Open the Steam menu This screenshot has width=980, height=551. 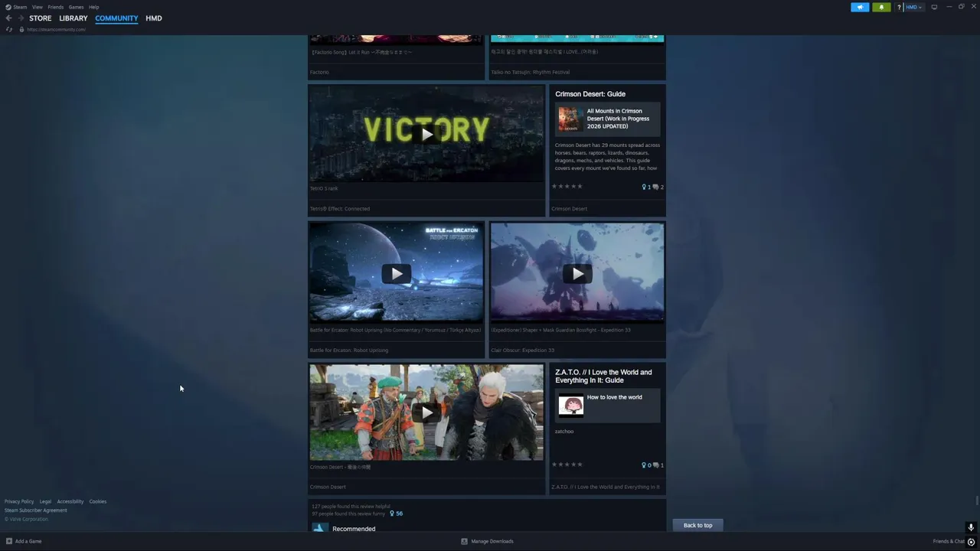(20, 7)
